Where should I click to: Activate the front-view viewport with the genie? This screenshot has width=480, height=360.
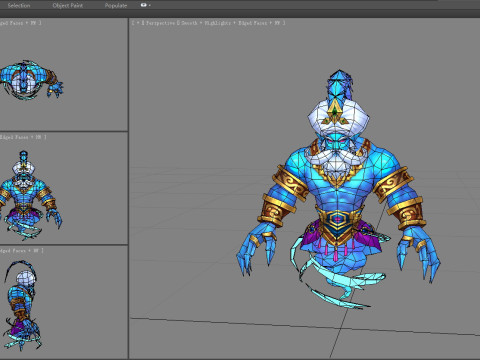click(x=63, y=188)
